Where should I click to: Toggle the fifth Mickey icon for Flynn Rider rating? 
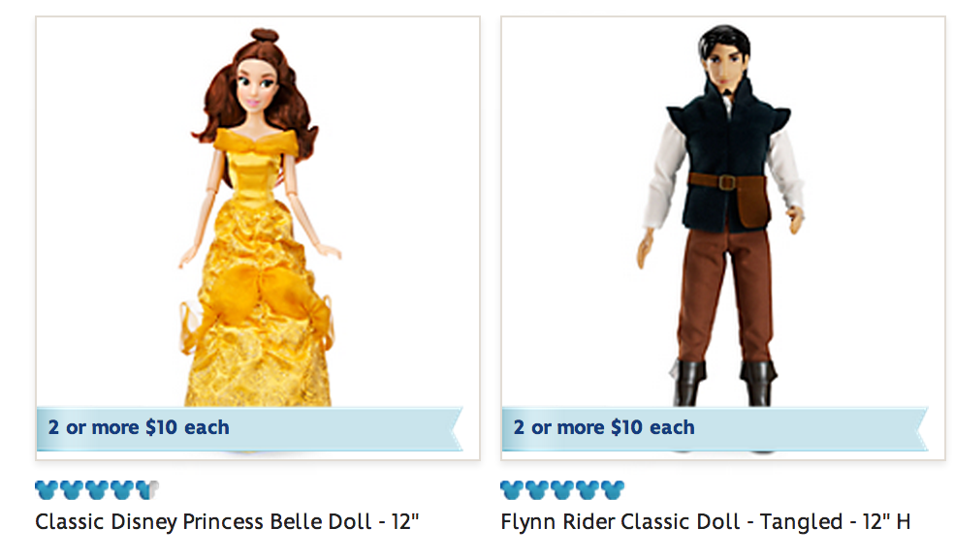tap(613, 487)
